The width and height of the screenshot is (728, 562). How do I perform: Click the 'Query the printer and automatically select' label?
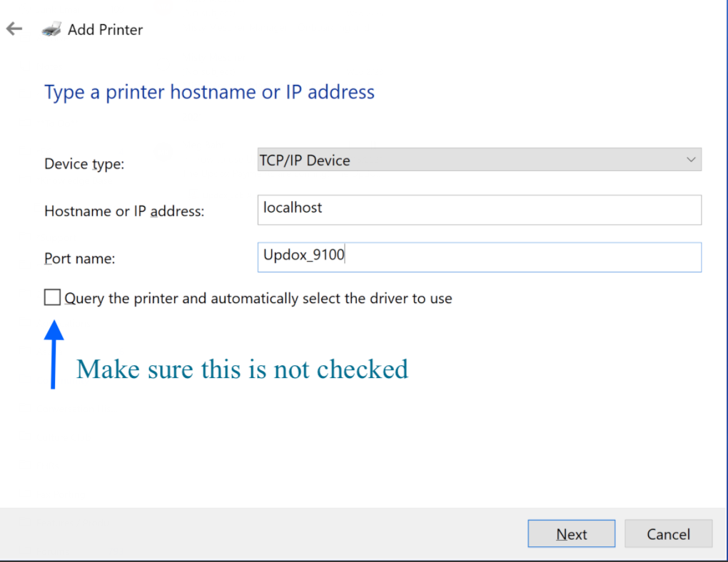pos(258,298)
